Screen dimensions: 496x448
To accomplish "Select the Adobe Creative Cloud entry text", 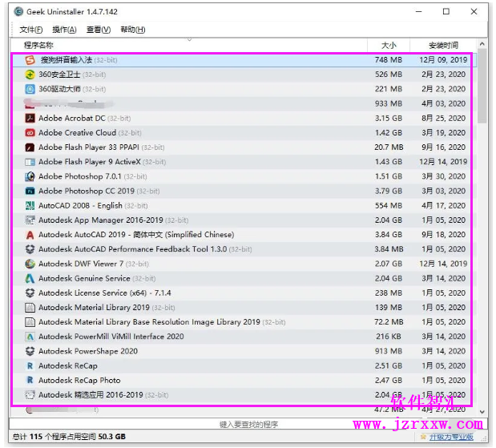I will (77, 133).
